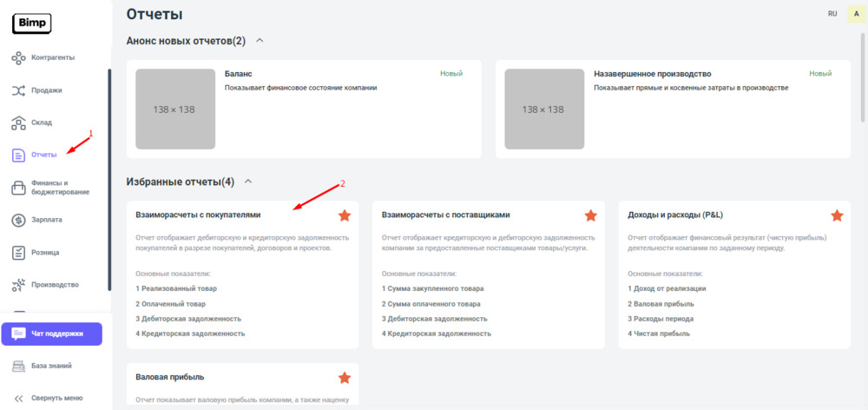Collapse Анонс новых отчетов section
The image size is (868, 410).
(260, 41)
